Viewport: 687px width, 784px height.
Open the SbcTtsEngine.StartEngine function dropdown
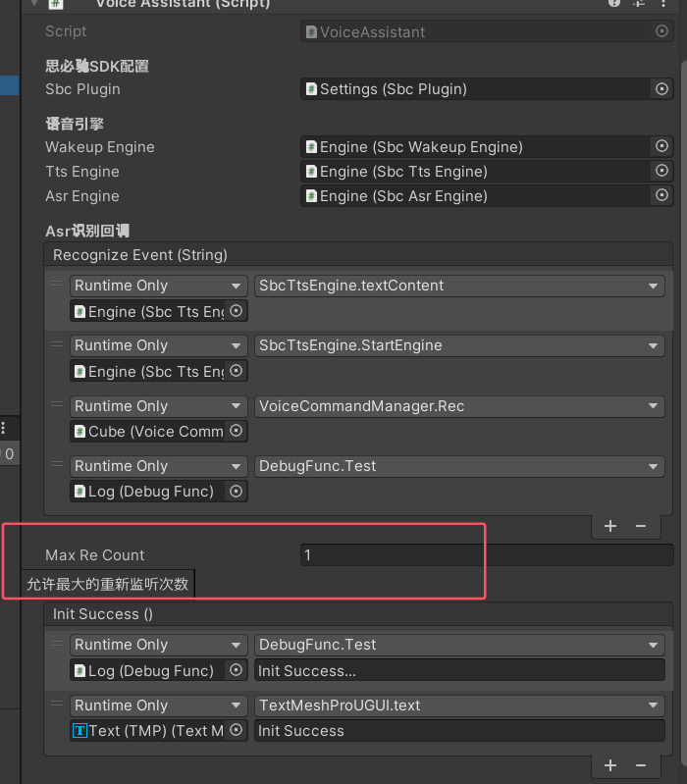[459, 345]
